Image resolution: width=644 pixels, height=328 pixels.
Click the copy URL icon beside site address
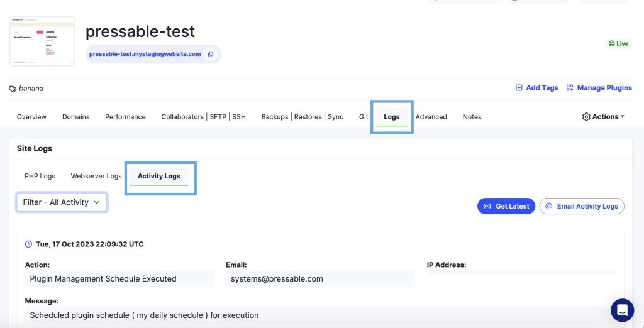point(211,54)
